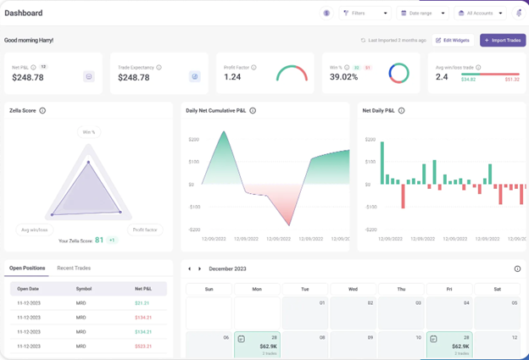This screenshot has width=529, height=360.
Task: Click the funnel icon in Filters
Action: coord(346,13)
